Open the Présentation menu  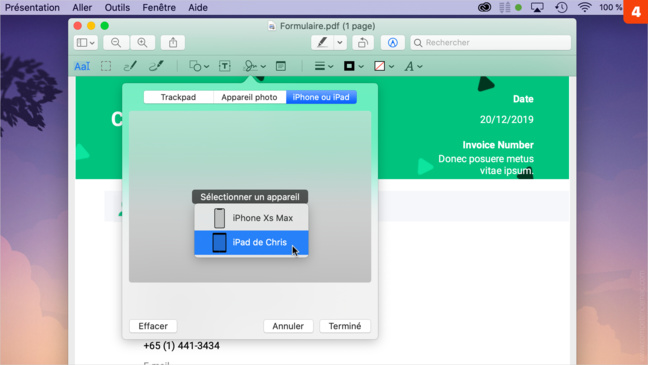(32, 7)
